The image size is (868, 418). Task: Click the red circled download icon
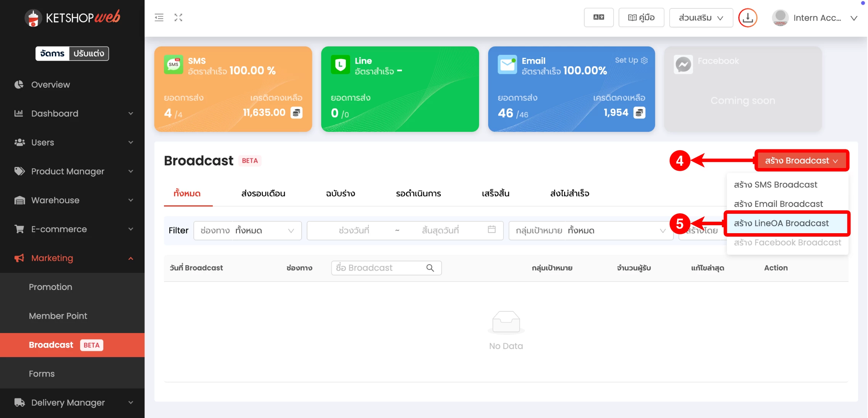point(747,18)
